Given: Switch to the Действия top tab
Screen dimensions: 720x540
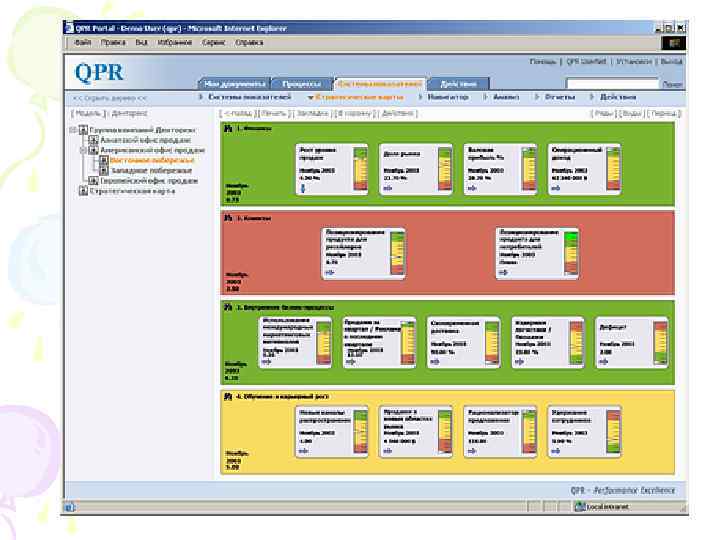Looking at the screenshot, I should point(458,84).
